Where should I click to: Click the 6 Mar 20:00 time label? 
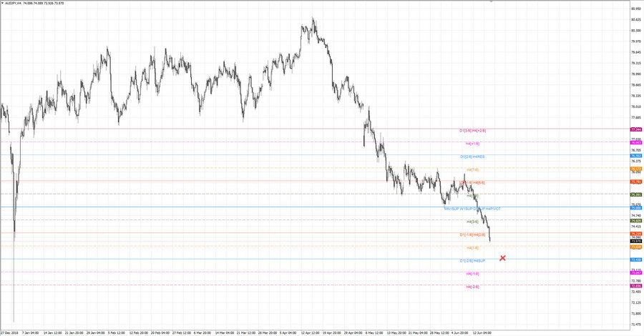coord(203,332)
